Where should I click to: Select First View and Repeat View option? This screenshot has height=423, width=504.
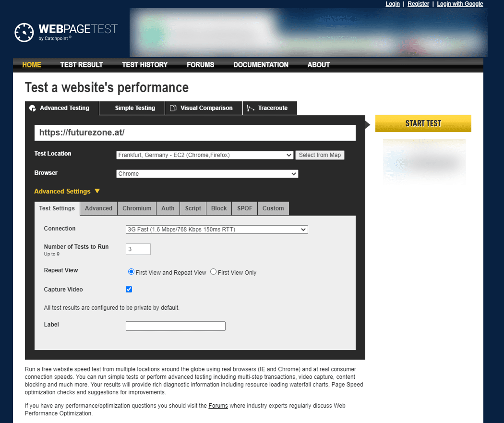(131, 272)
